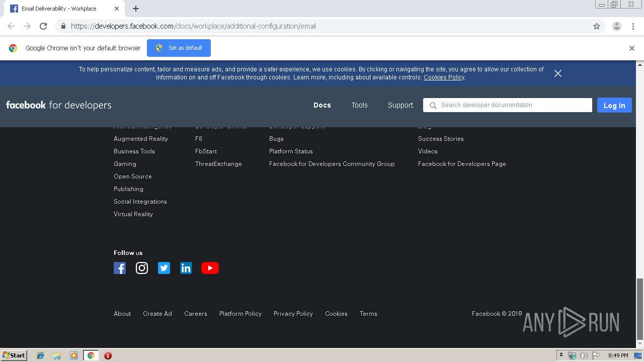Screen dimensions: 644x362
Task: Click the Log In button
Action: click(x=614, y=105)
